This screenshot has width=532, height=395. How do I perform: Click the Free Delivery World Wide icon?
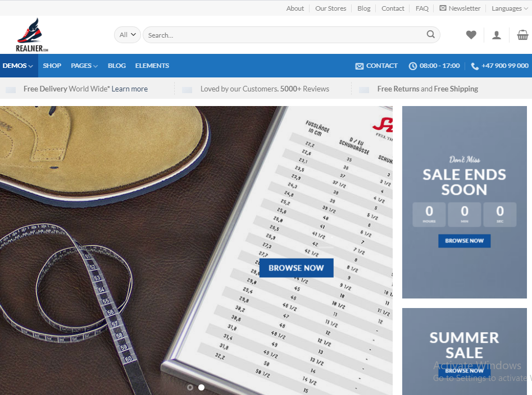(10, 89)
